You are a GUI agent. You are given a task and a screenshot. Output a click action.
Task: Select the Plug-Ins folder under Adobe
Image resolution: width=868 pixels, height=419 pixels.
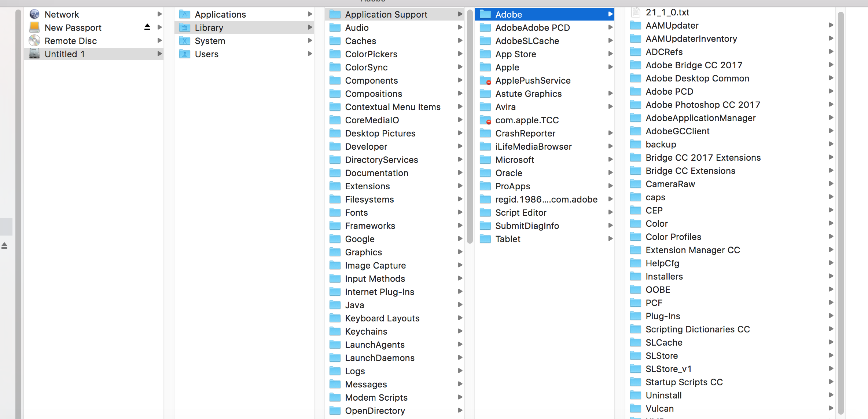[663, 316]
